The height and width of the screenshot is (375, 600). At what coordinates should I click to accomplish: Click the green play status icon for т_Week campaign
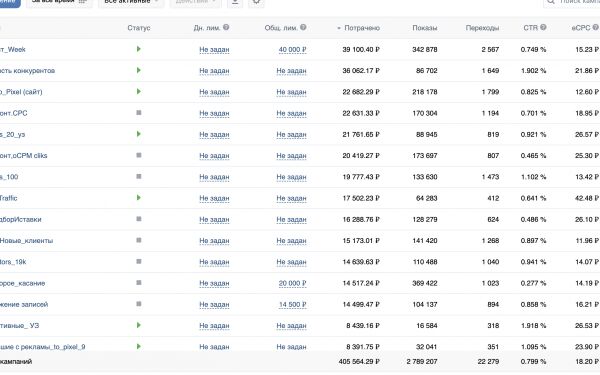pyautogui.click(x=139, y=49)
